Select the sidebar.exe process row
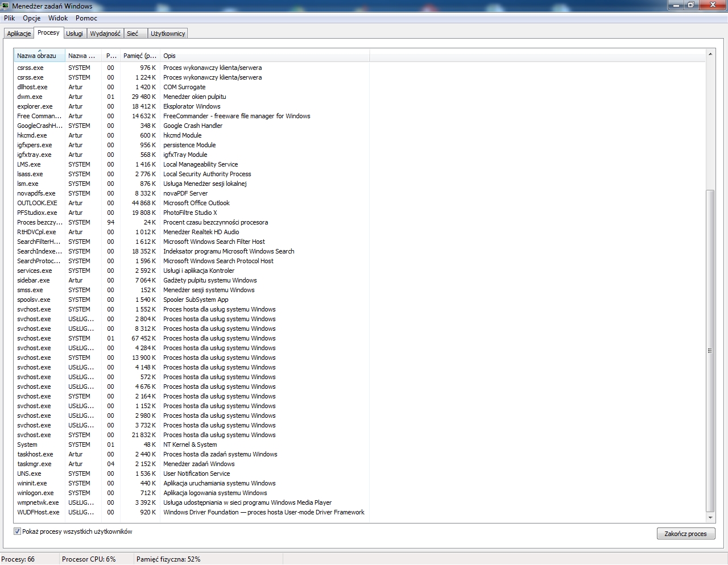Viewport: 728px width, 565px height. click(x=192, y=280)
